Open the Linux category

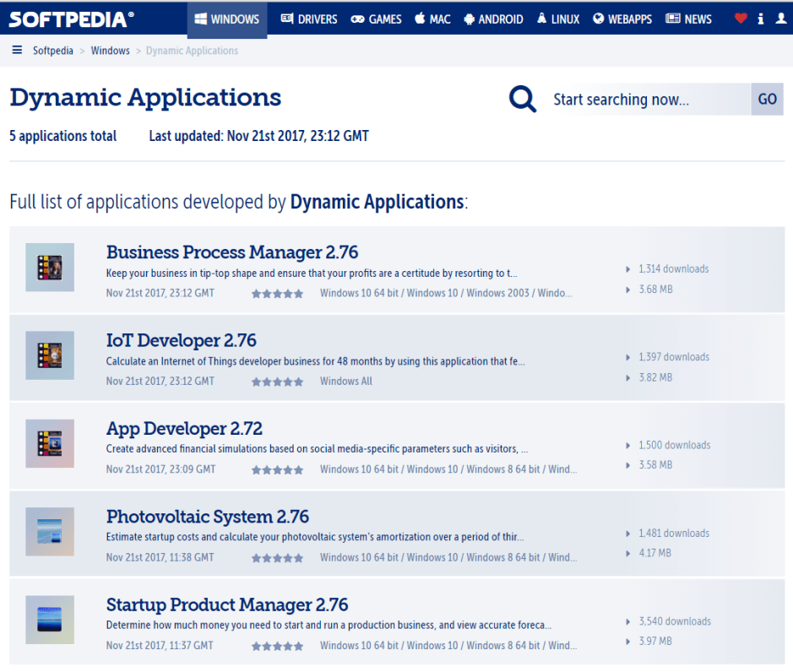pos(557,19)
